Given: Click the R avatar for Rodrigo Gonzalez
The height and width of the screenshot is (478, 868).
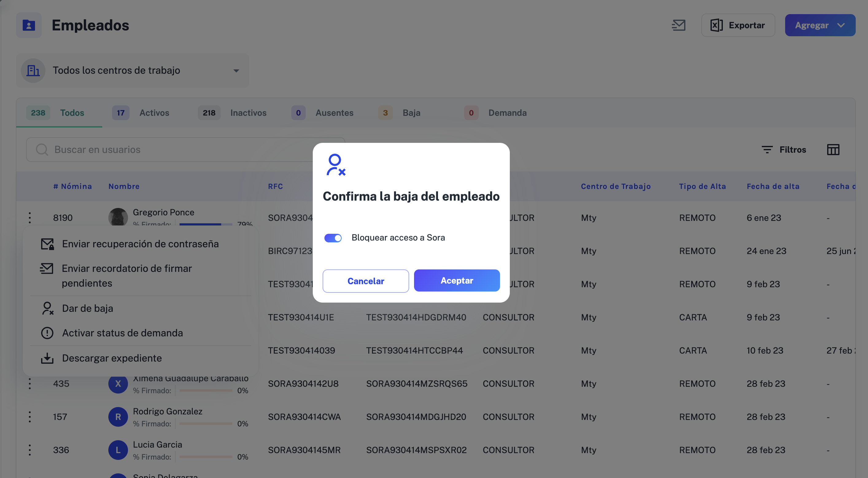Looking at the screenshot, I should tap(118, 417).
